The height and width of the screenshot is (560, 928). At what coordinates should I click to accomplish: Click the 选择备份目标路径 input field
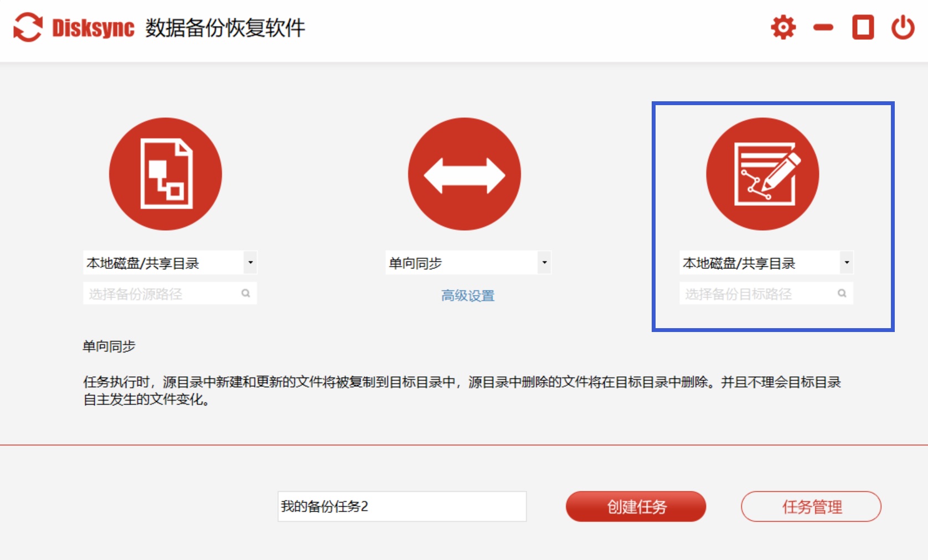point(766,293)
